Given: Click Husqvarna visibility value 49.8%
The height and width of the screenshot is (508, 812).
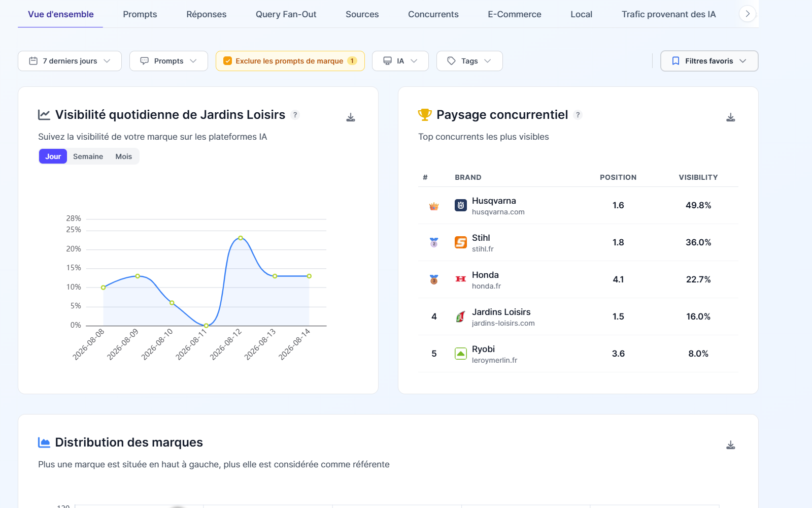Looking at the screenshot, I should tap(698, 205).
